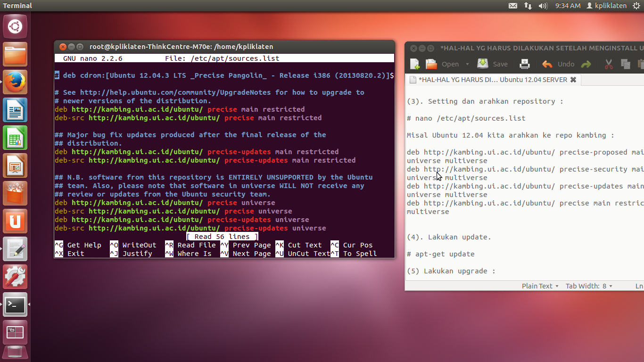Click gedit Open file button
The height and width of the screenshot is (362, 644).
pyautogui.click(x=442, y=64)
